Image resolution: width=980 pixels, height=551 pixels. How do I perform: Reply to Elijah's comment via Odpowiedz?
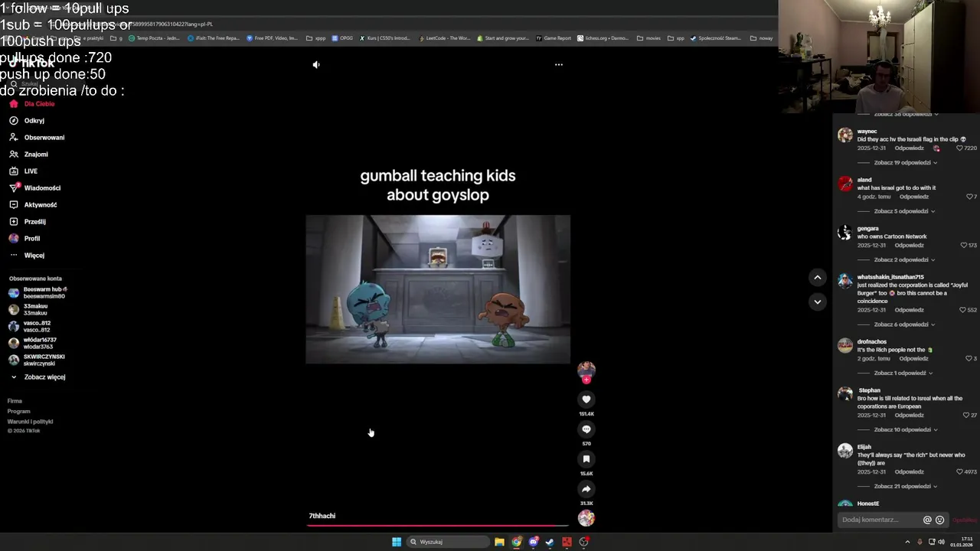[909, 472]
